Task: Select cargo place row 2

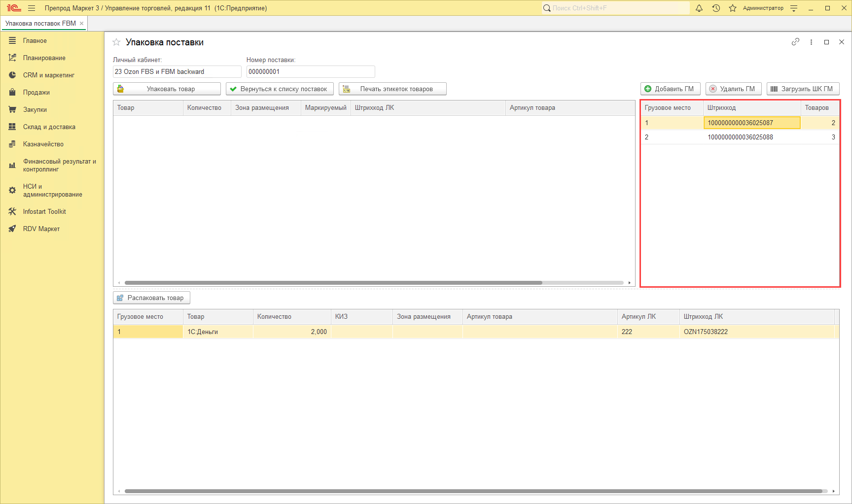Action: pos(740,137)
